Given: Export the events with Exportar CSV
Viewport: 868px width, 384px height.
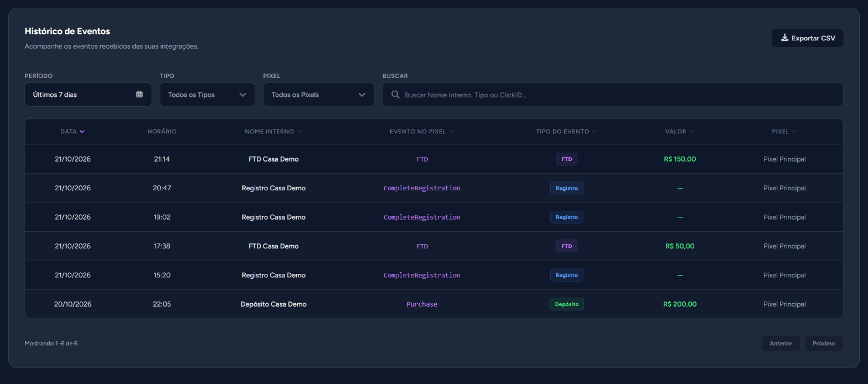Looking at the screenshot, I should click(x=807, y=38).
